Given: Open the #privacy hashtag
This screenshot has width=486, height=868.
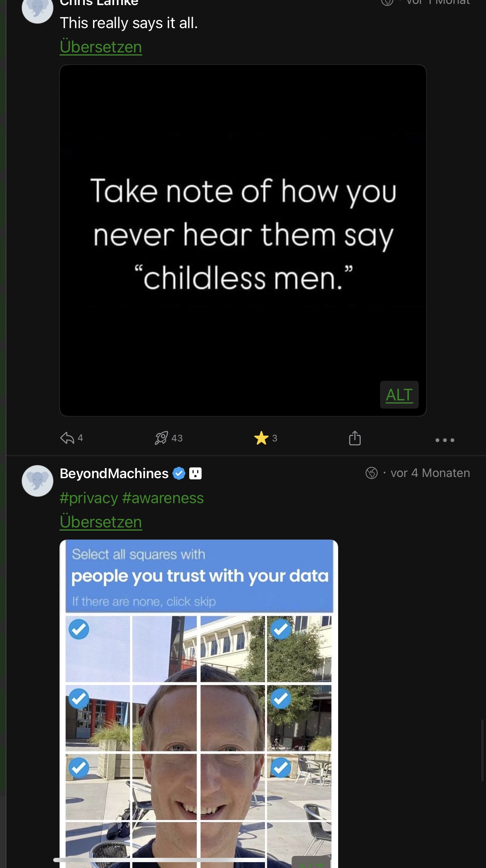Looking at the screenshot, I should 89,498.
